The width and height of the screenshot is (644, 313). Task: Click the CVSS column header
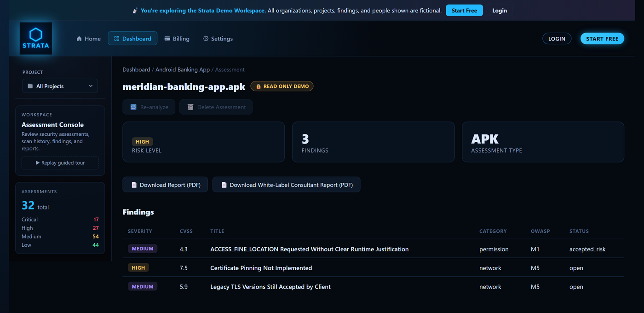coord(186,231)
